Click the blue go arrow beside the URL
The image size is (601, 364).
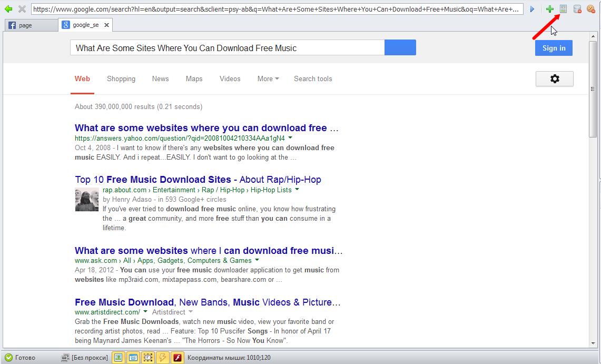pos(532,9)
